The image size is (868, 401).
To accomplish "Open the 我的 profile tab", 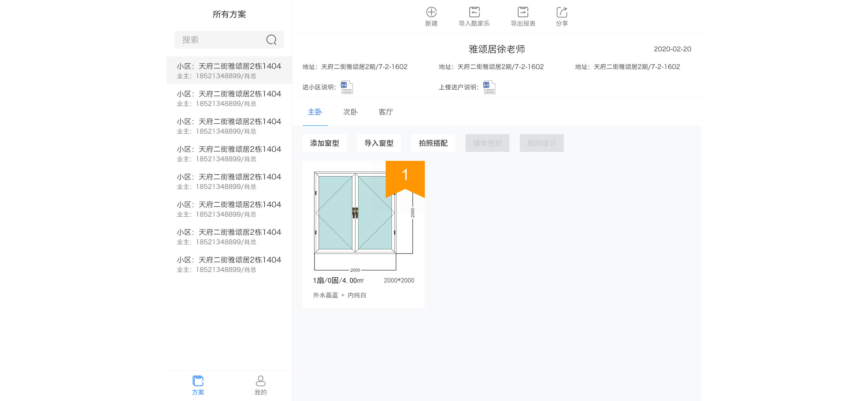I will (x=261, y=385).
